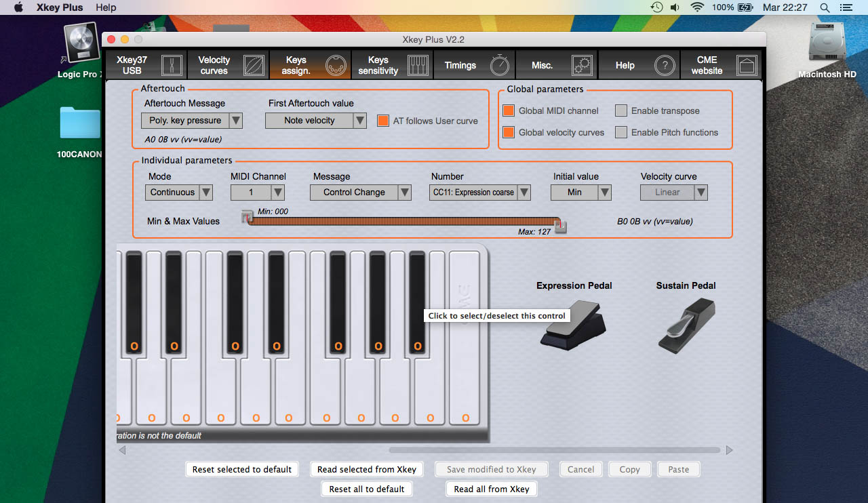The height and width of the screenshot is (503, 868).
Task: Click Reset all to default button
Action: point(367,489)
